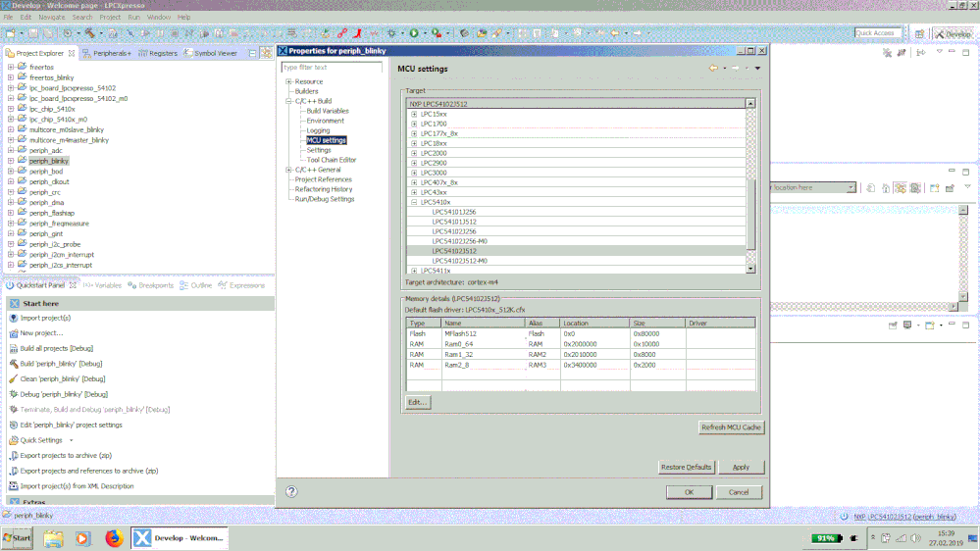
Task: Switch to the Breakpoints tab
Action: point(151,285)
